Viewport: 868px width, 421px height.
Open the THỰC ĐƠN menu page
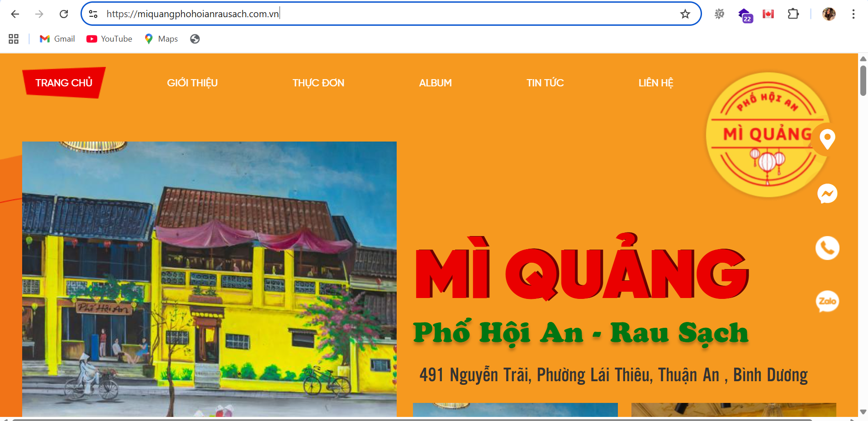pyautogui.click(x=318, y=83)
